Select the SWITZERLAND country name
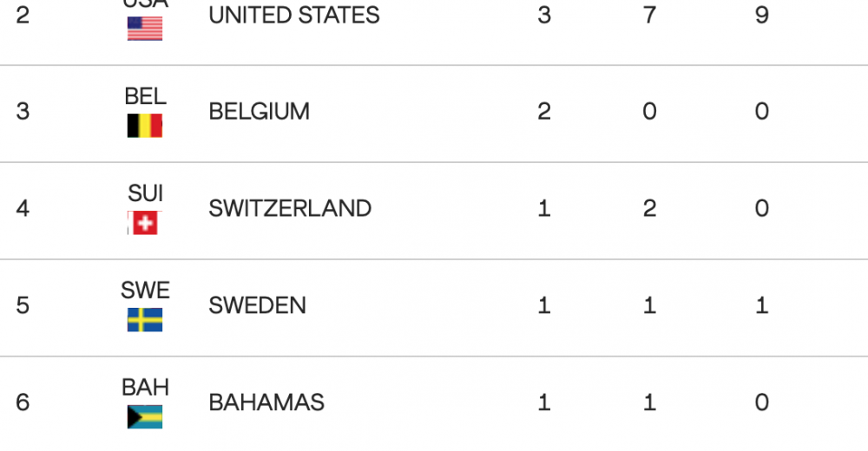The width and height of the screenshot is (868, 451). 290,209
